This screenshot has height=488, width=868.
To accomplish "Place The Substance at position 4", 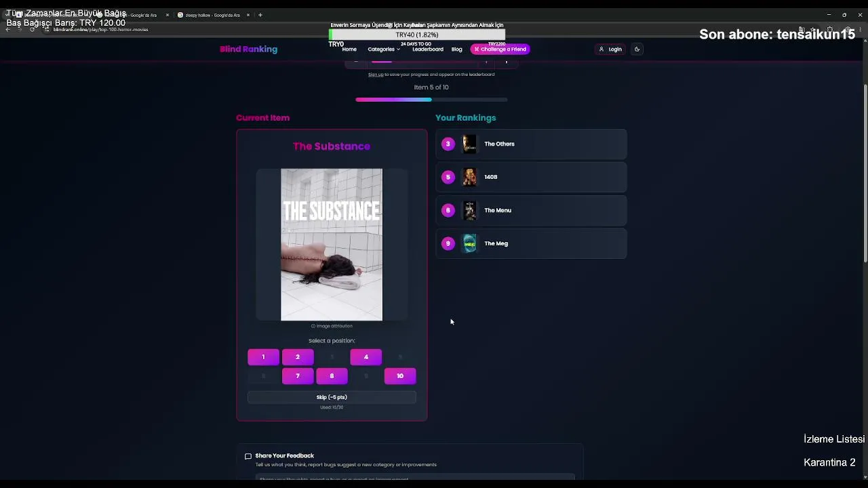I will (x=366, y=357).
